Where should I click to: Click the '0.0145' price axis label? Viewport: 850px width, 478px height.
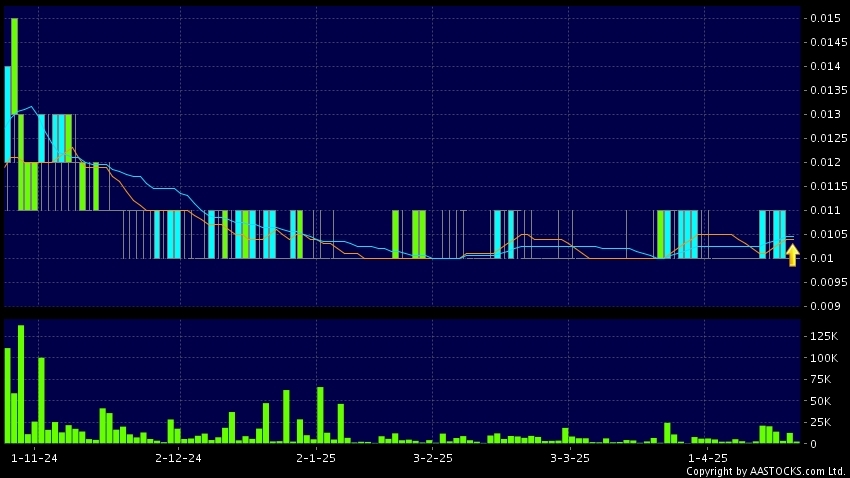tap(828, 42)
